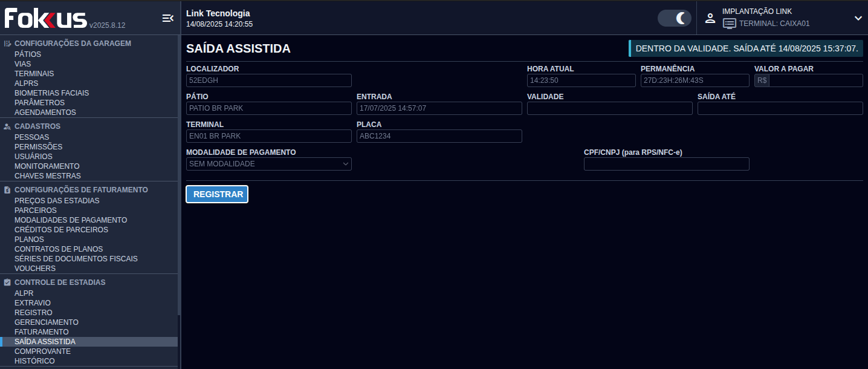Focus the Localizador text field
Screen dimensions: 868x369
tap(268, 80)
